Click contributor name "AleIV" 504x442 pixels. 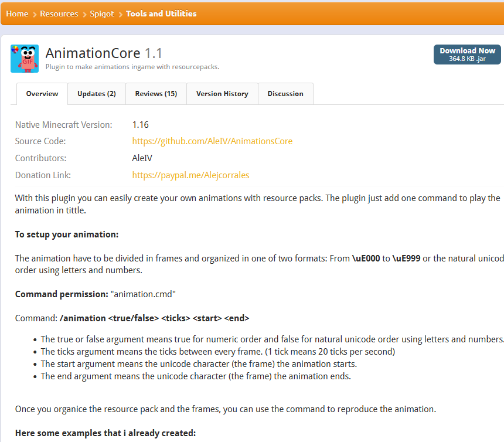click(142, 158)
